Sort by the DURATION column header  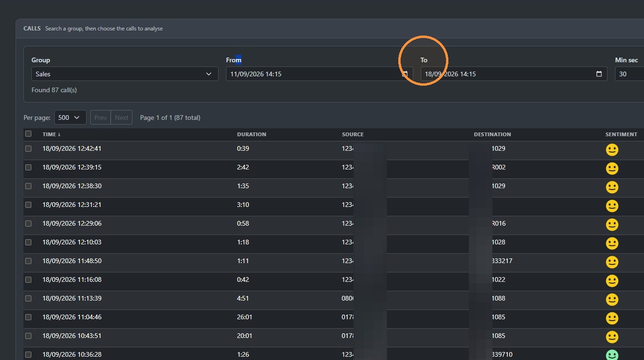251,134
